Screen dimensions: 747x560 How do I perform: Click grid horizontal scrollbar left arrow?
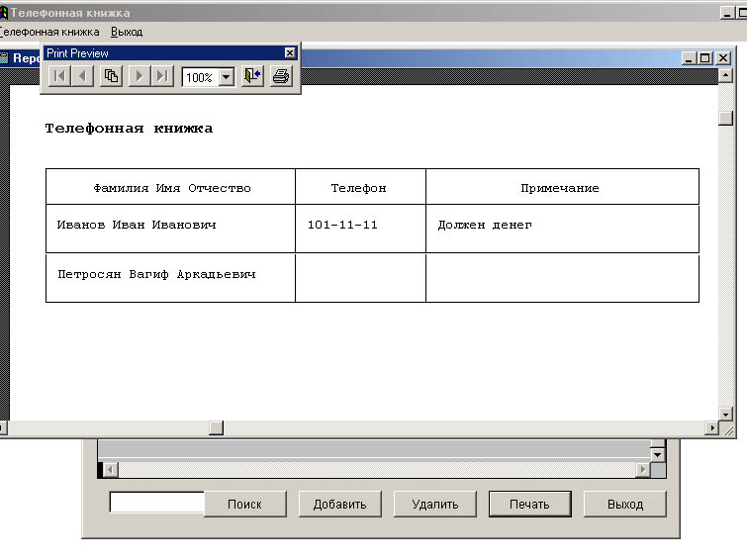[111, 470]
